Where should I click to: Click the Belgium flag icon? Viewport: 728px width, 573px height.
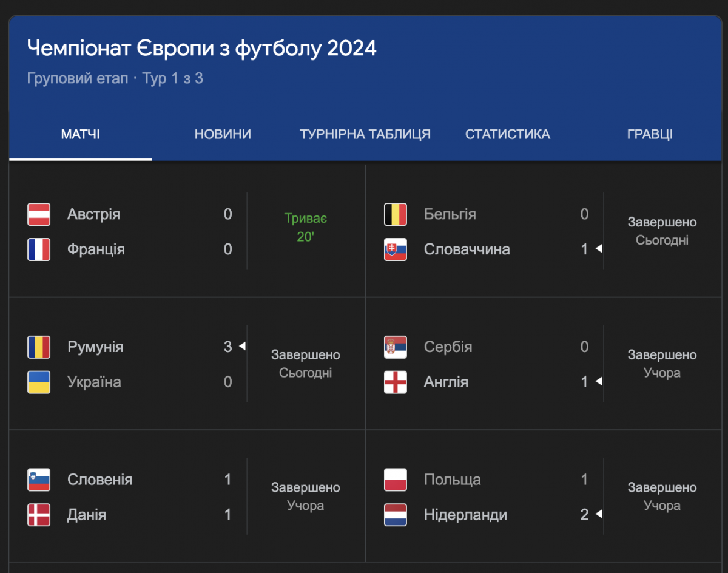tap(396, 214)
